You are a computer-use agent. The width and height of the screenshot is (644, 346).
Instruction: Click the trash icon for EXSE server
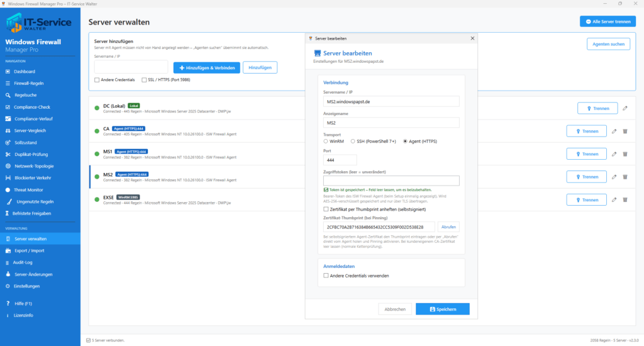pyautogui.click(x=625, y=199)
